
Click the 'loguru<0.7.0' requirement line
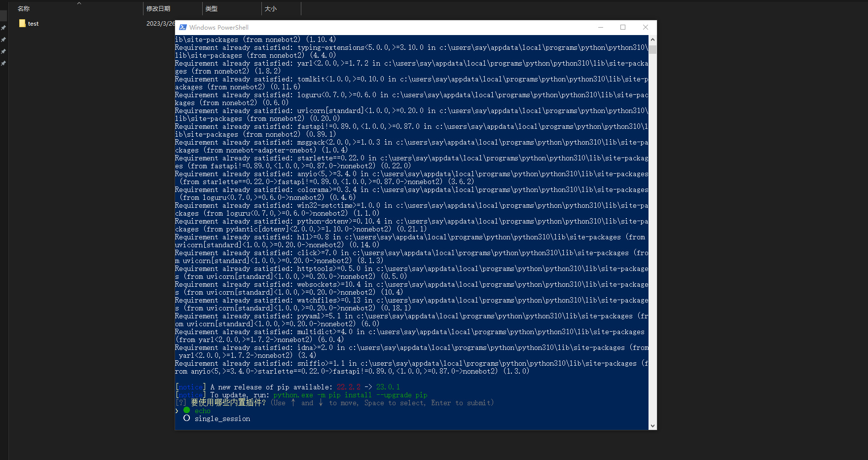coord(411,99)
